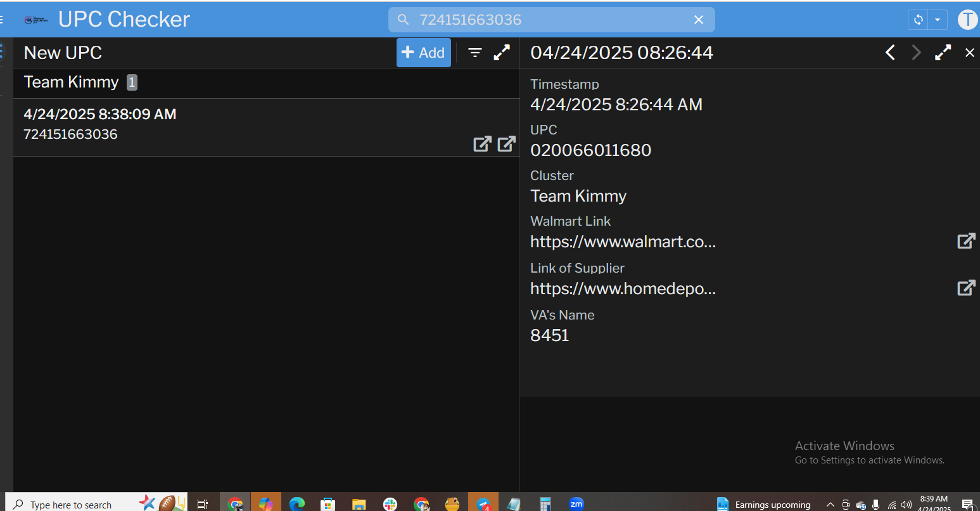The image size is (980, 511).
Task: Open the Walmart Link in a new tab
Action: coord(965,241)
